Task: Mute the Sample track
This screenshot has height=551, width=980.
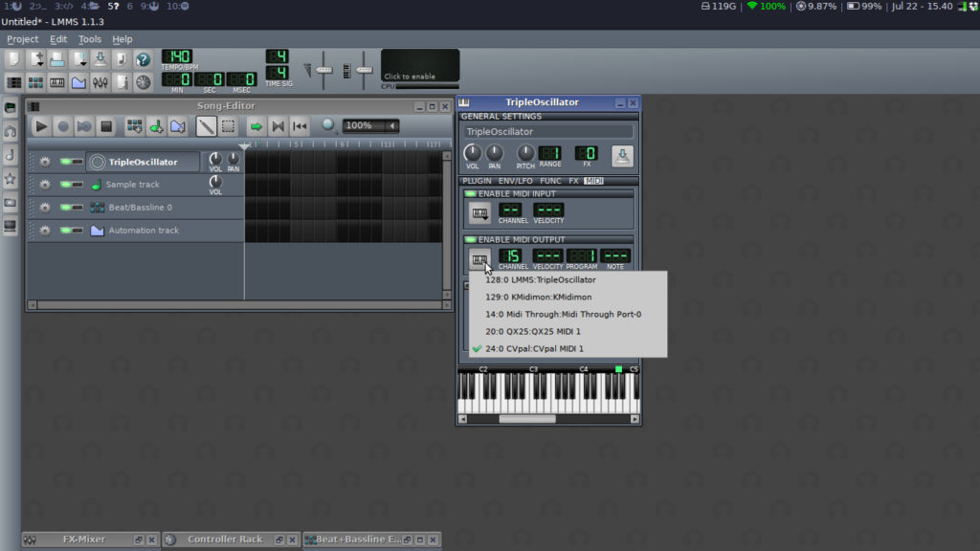Action: point(66,185)
